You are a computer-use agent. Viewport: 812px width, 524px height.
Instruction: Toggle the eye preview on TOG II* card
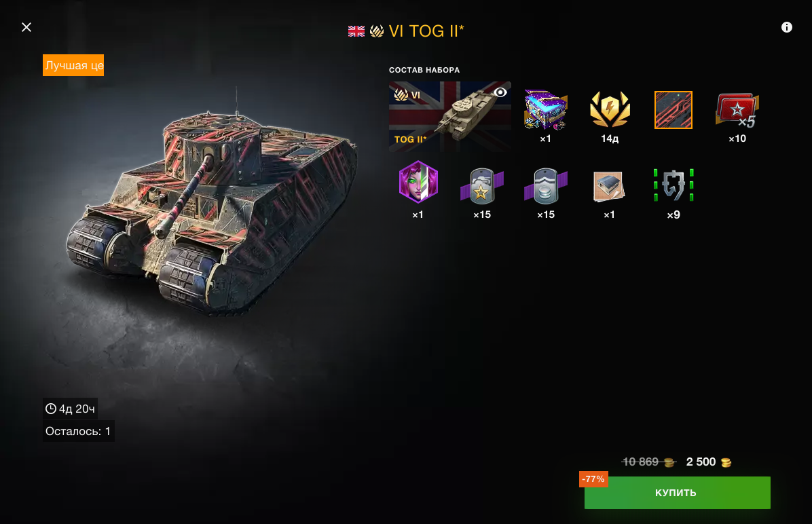point(500,92)
